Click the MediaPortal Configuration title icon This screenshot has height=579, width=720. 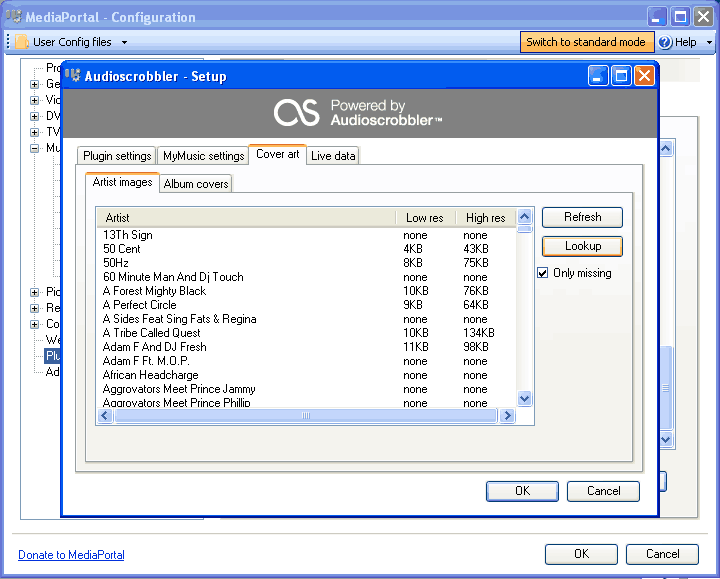(x=14, y=16)
